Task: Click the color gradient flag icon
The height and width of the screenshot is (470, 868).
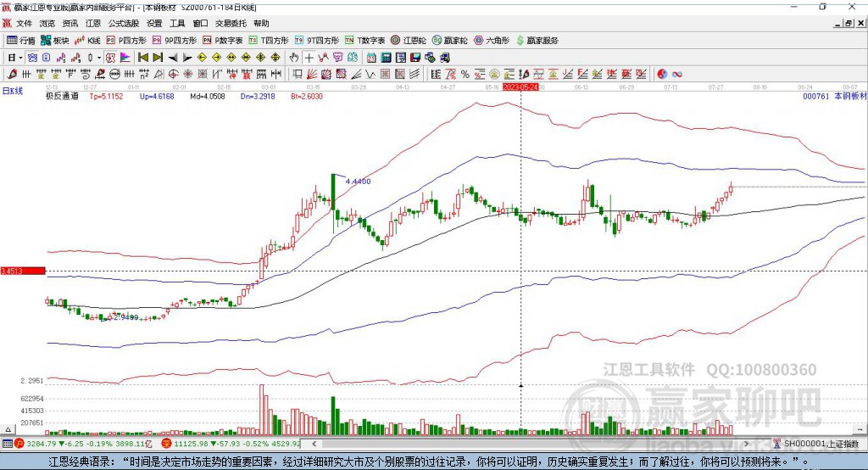Action: coord(125,58)
